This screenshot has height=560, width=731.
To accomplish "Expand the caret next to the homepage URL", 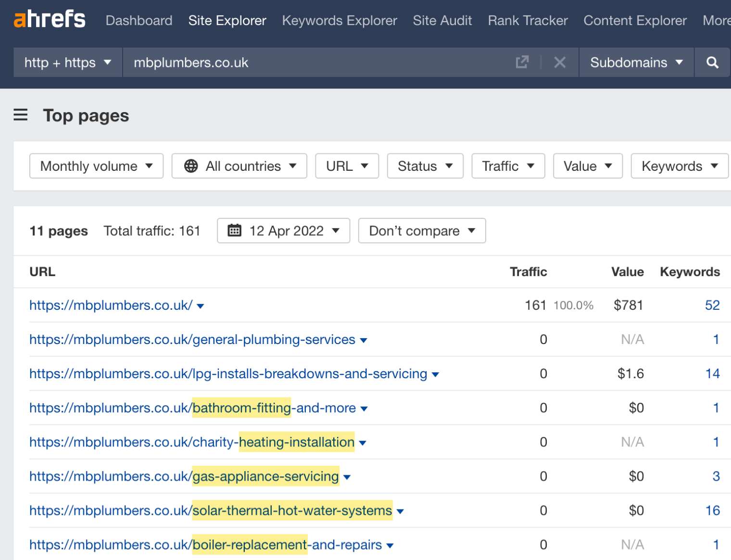I will coord(201,306).
